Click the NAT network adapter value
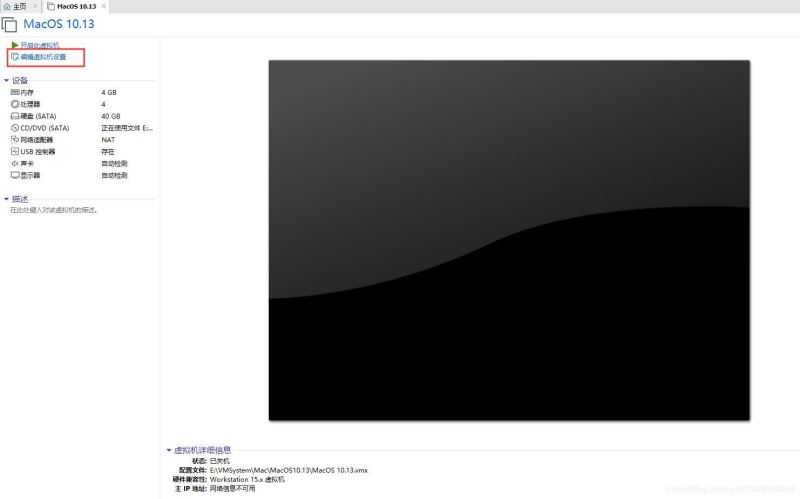Screen dimensions: 800x499 pos(108,140)
